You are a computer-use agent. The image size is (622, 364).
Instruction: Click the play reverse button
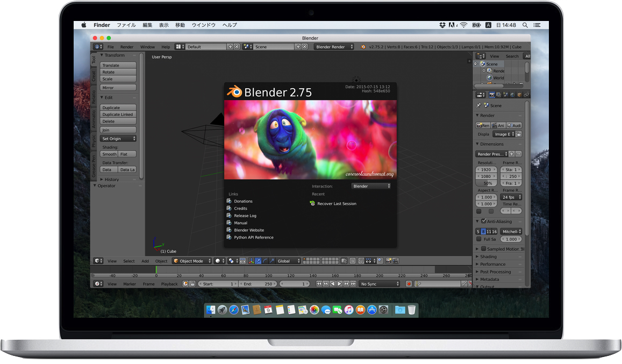[332, 284]
